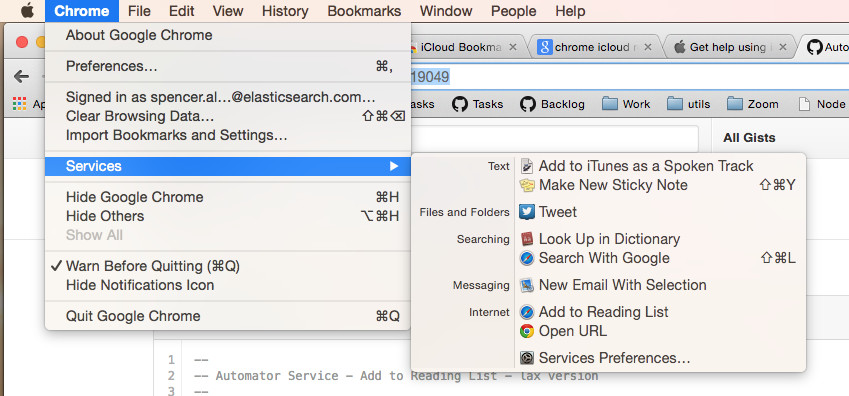The image size is (849, 396).
Task: Click the Mail stamp icon
Action: point(527,285)
